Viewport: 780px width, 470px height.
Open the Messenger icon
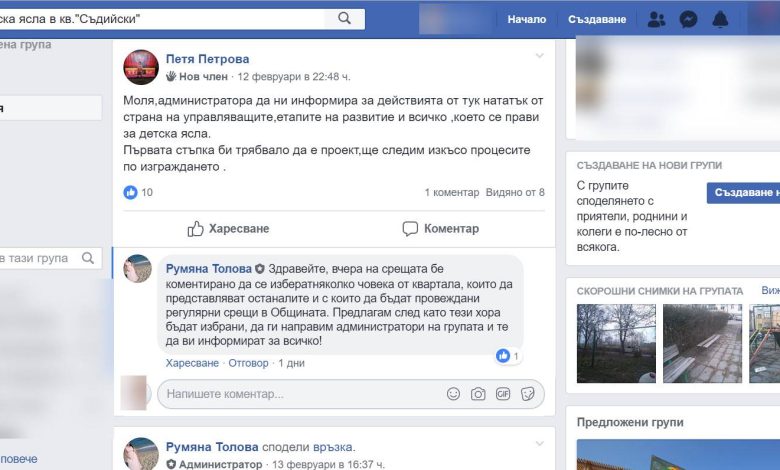pos(688,19)
